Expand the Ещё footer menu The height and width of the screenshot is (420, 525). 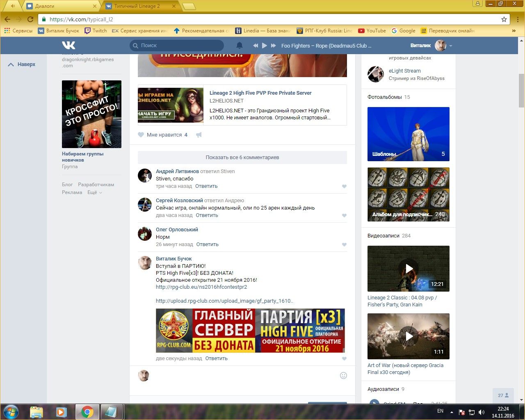point(94,192)
